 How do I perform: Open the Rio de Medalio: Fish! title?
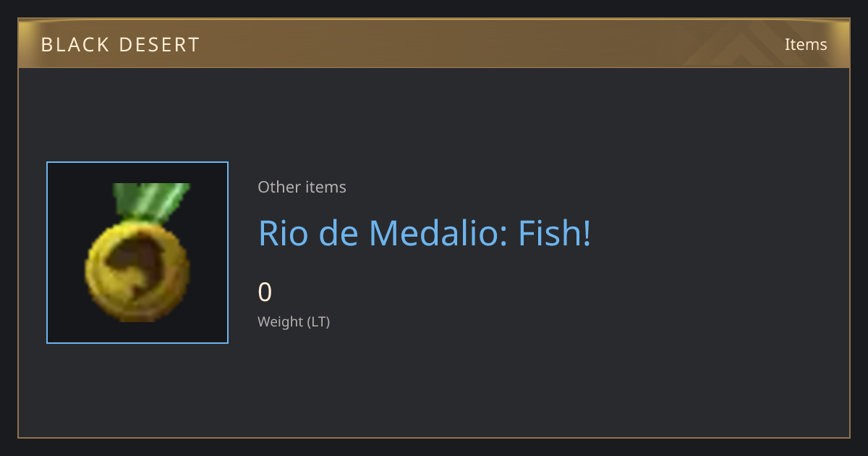425,233
